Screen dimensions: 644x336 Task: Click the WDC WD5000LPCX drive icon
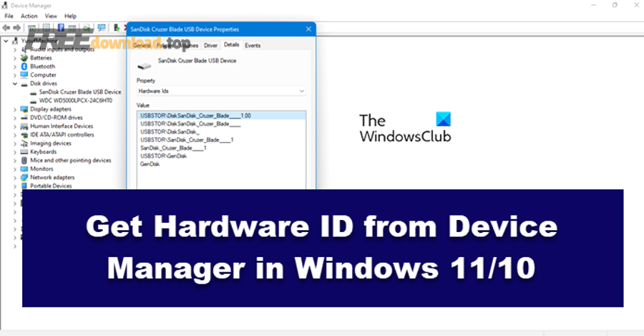click(33, 101)
